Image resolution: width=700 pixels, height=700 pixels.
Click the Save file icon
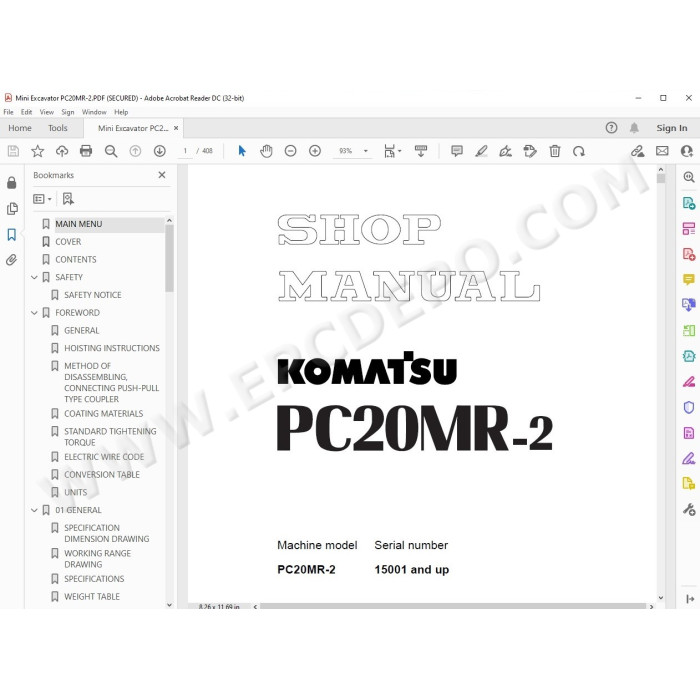[x=13, y=151]
